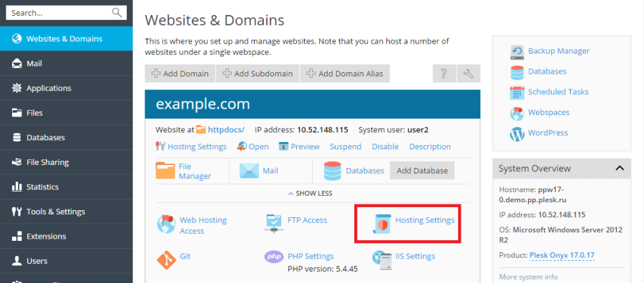Click the Add Database button
Image resolution: width=644 pixels, height=283 pixels.
point(422,171)
